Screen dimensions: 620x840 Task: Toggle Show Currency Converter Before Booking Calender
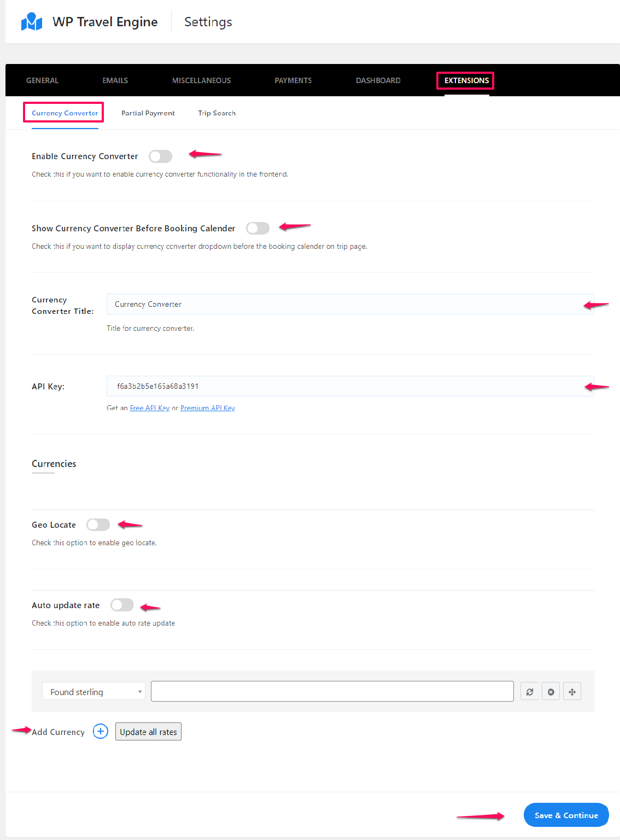tap(258, 228)
